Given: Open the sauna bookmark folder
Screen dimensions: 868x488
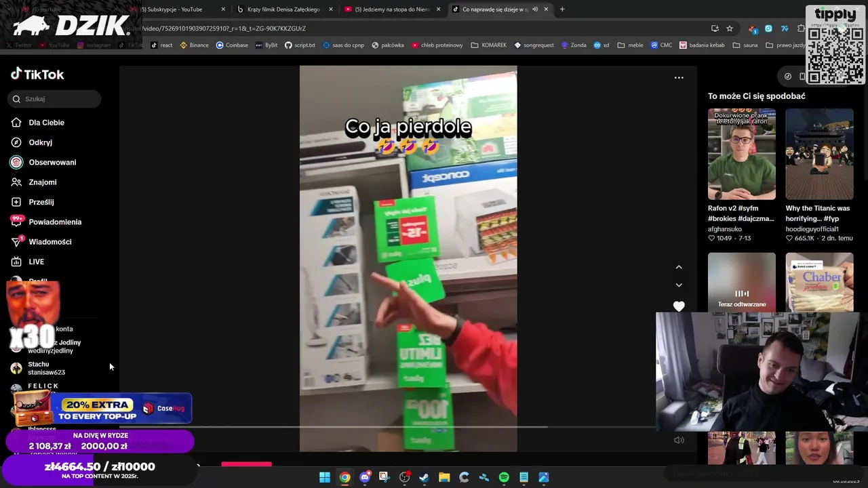Looking at the screenshot, I should click(x=745, y=45).
